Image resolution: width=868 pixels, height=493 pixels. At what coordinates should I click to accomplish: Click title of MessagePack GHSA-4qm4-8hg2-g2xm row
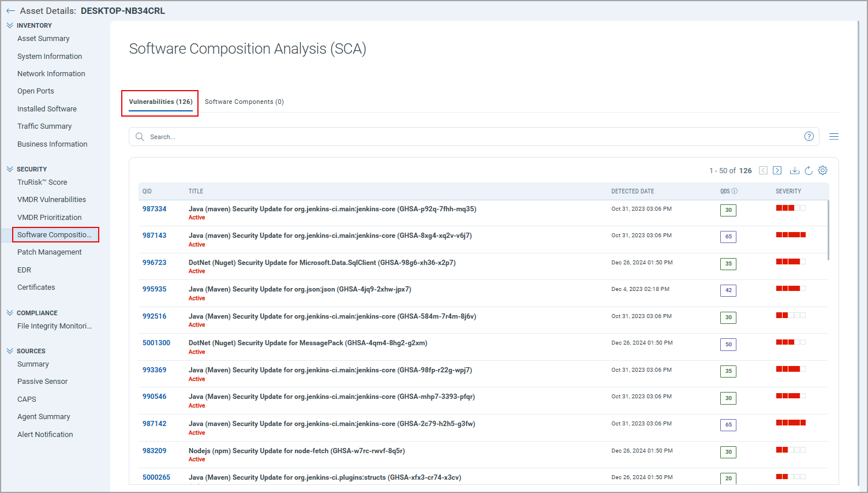[308, 343]
